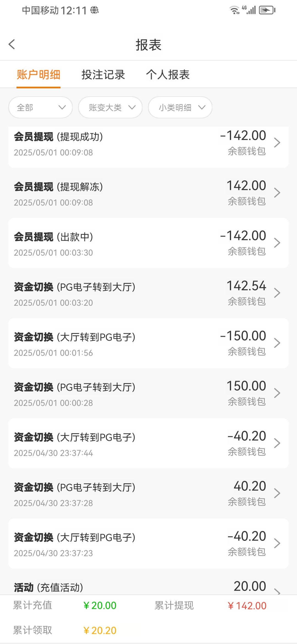Open the 全部 filter dropdown
The height and width of the screenshot is (644, 297).
[40, 107]
